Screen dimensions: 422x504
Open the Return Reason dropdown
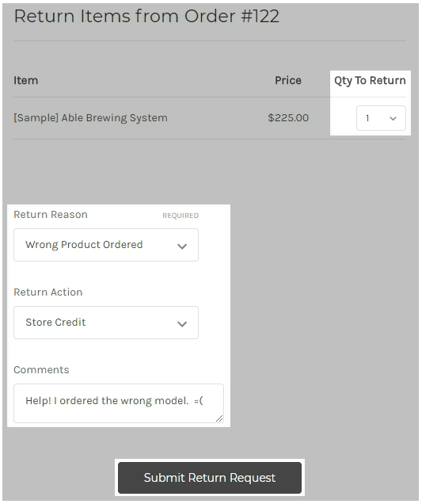click(x=106, y=245)
